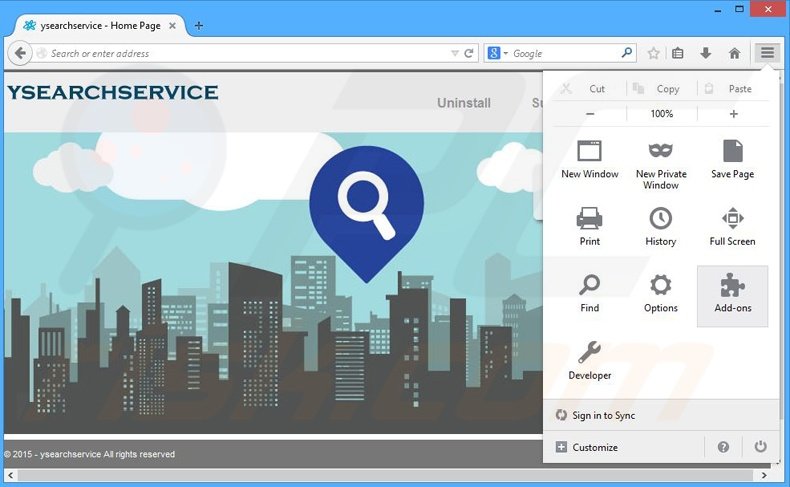Click the horizontal scrollbar thumb

(385, 475)
